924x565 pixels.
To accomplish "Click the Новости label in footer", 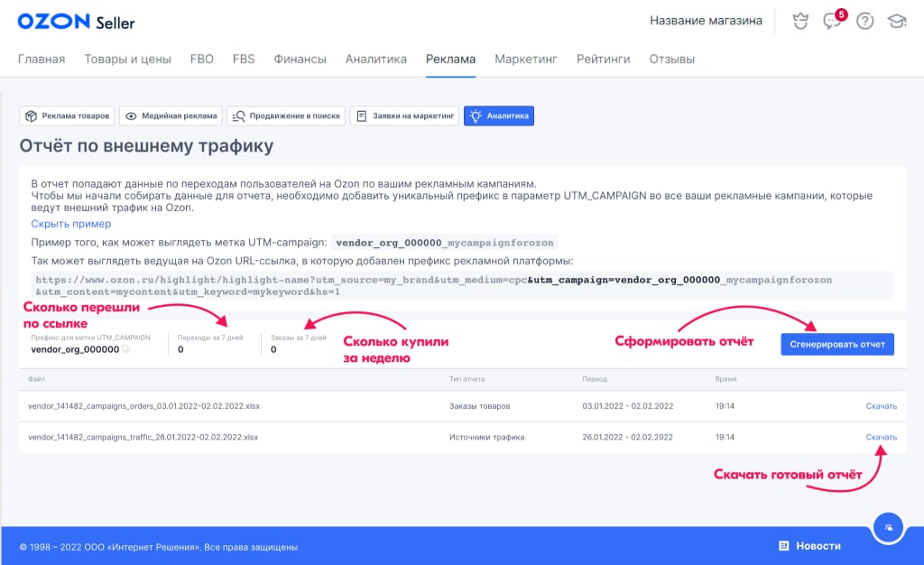I will click(x=818, y=545).
